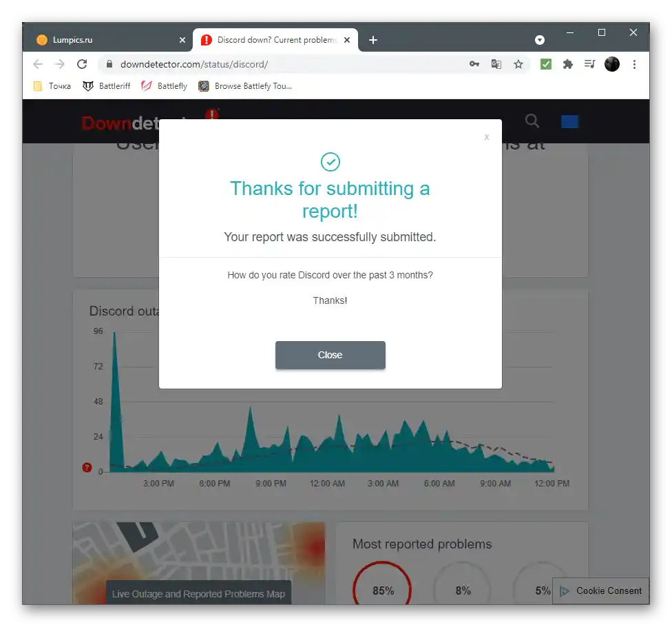This screenshot has width=672, height=627.
Task: Open saved passwords key icon
Action: (x=474, y=64)
